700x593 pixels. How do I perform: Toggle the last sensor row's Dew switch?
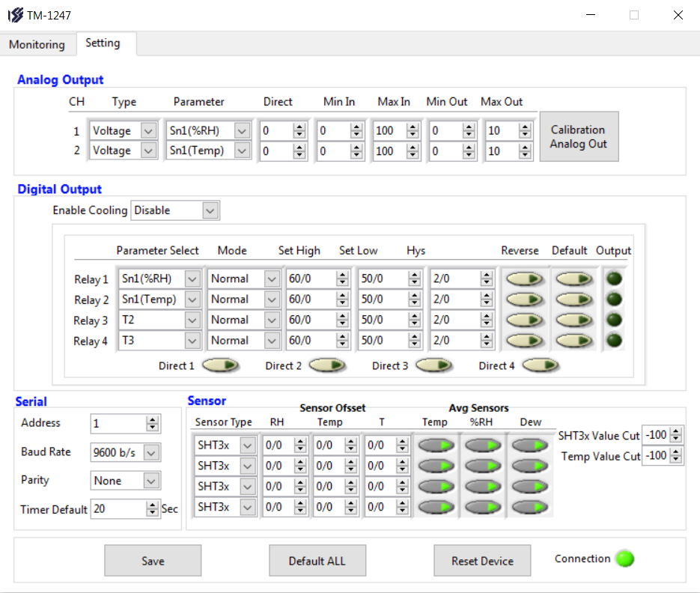[530, 507]
